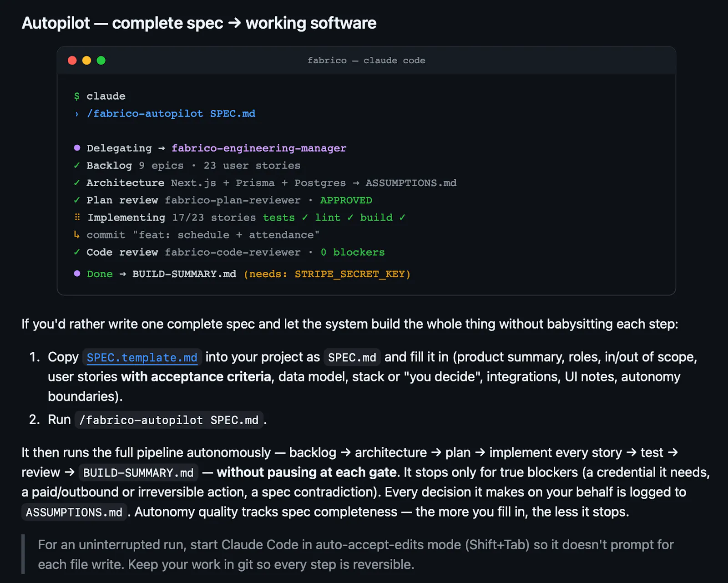Click the checkmark next to Backlog
Image resolution: width=728 pixels, height=583 pixels.
[77, 165]
